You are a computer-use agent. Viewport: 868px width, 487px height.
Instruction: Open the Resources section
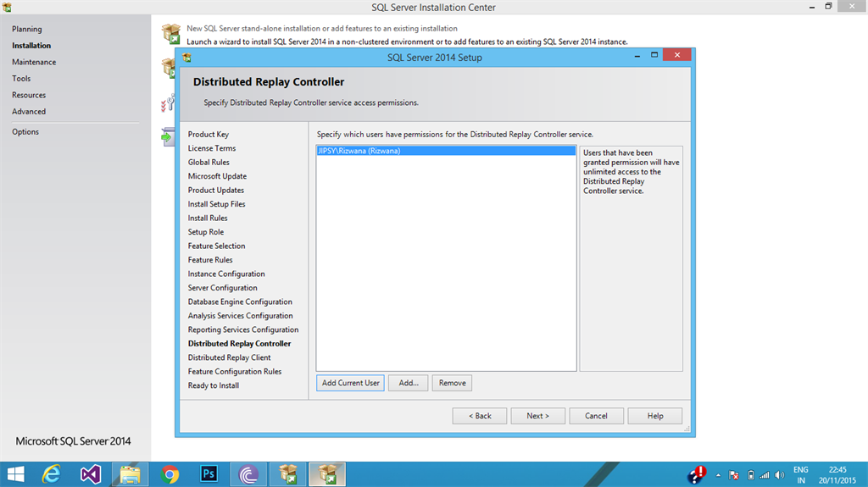coord(29,95)
